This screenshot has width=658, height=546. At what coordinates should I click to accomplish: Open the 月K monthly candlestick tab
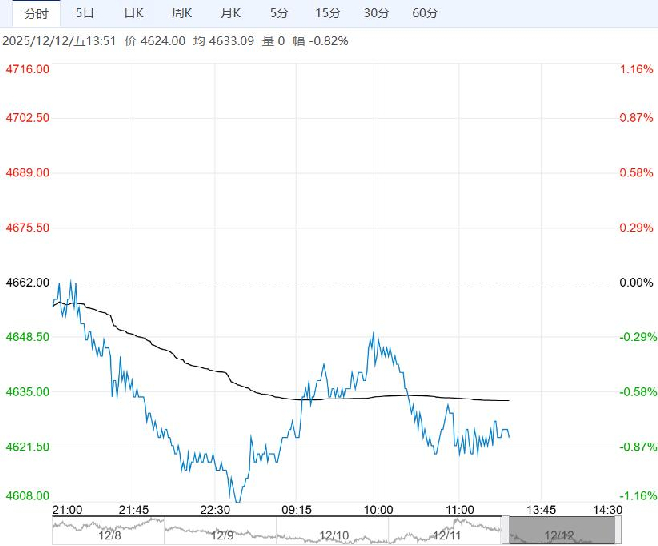(x=231, y=13)
